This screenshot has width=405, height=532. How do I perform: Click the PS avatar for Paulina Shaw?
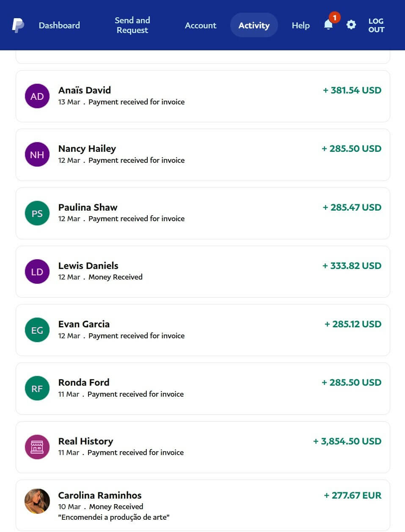(37, 213)
